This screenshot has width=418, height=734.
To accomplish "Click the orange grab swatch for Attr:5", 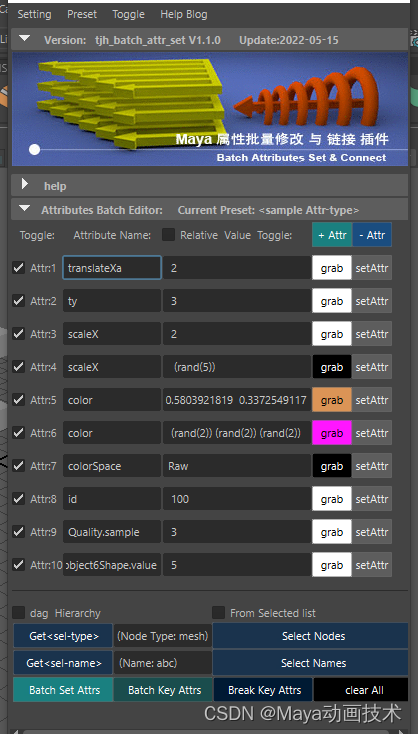I will click(332, 400).
